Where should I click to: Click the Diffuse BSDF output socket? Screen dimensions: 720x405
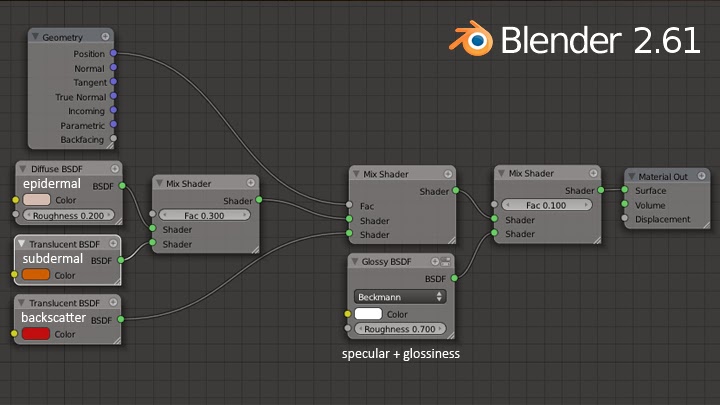(x=122, y=186)
